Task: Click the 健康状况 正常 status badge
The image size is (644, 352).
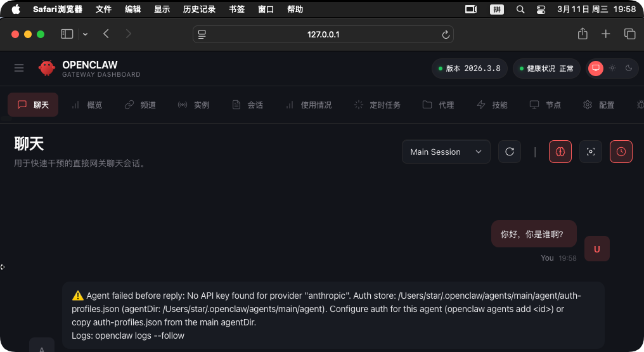Action: click(546, 68)
